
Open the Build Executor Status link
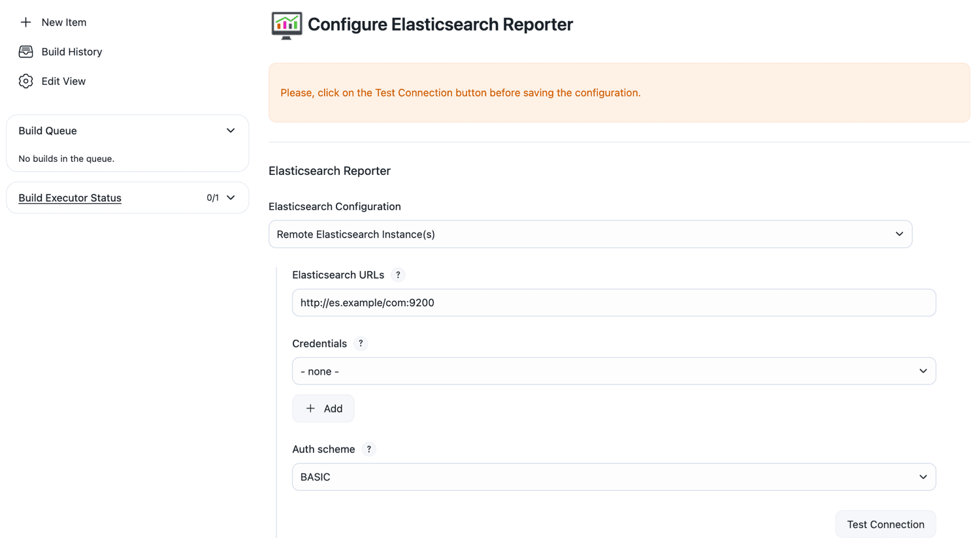pyautogui.click(x=70, y=198)
